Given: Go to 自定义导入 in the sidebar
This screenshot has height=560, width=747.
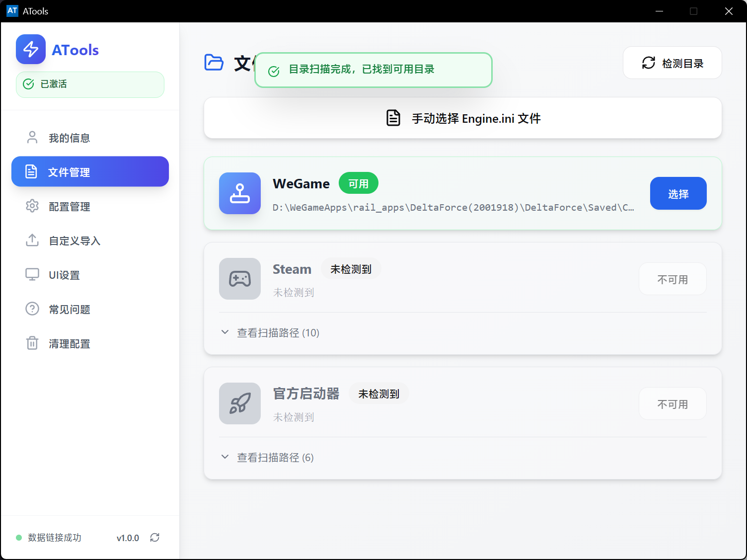Looking at the screenshot, I should pyautogui.click(x=75, y=240).
